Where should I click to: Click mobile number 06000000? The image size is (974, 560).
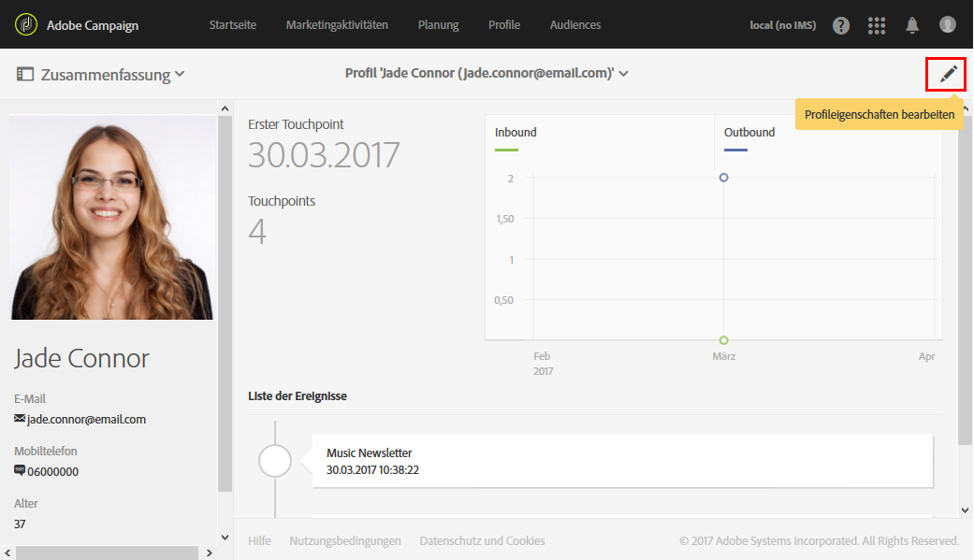click(x=52, y=471)
